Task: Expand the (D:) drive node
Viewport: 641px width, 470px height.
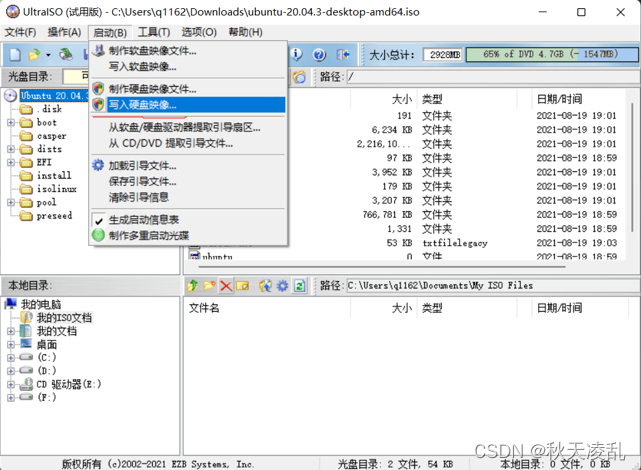Action: (x=11, y=371)
